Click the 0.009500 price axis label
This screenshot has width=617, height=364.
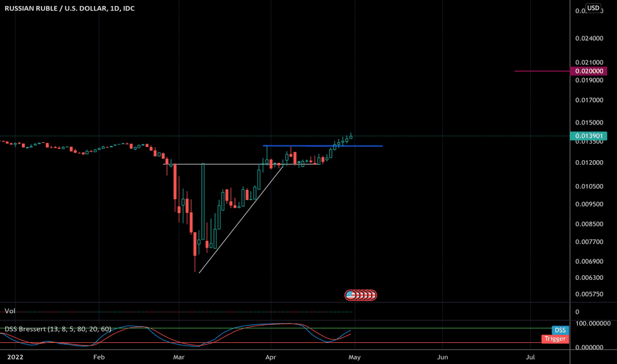click(x=589, y=204)
